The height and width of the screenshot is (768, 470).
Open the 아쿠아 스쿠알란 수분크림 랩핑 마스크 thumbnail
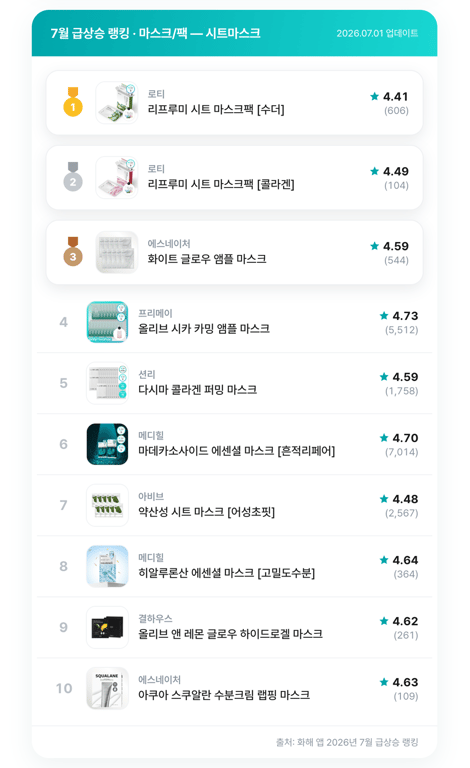[107, 688]
